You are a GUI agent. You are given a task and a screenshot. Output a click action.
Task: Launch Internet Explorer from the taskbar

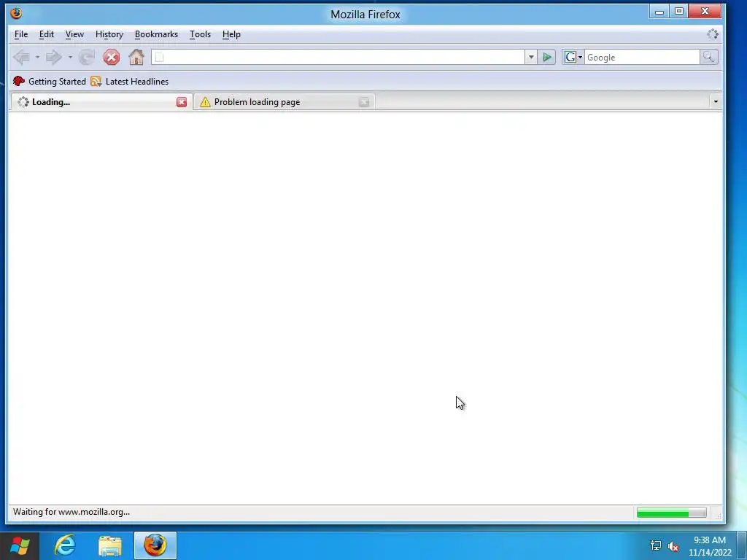(65, 545)
